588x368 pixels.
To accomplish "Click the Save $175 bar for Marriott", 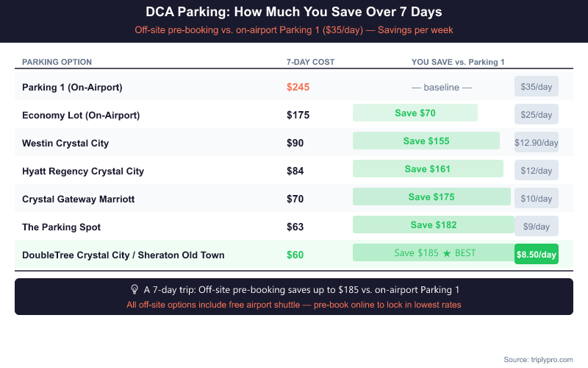I will tap(431, 197).
